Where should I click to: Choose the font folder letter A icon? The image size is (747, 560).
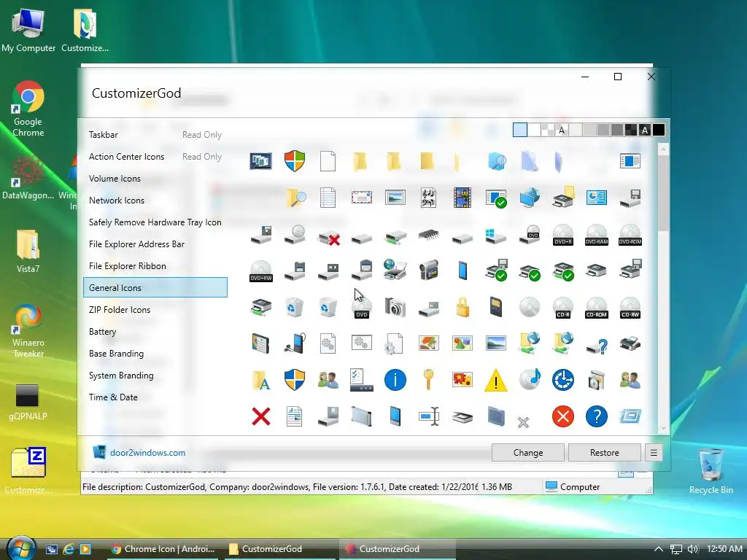(x=261, y=380)
